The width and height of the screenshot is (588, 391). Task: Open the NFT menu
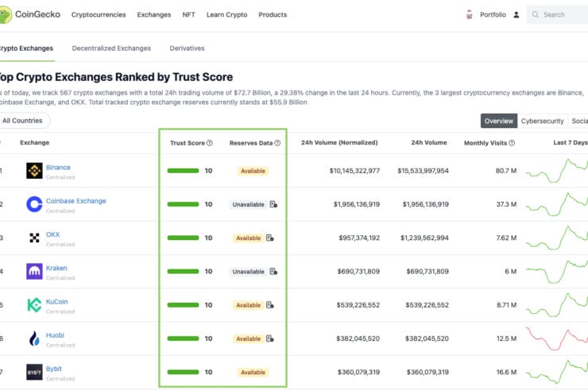188,14
